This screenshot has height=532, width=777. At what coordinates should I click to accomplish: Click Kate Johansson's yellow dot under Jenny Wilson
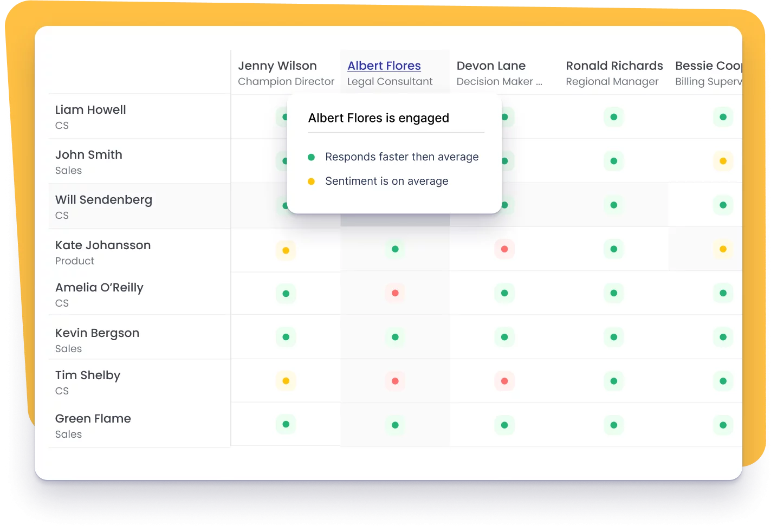286,250
